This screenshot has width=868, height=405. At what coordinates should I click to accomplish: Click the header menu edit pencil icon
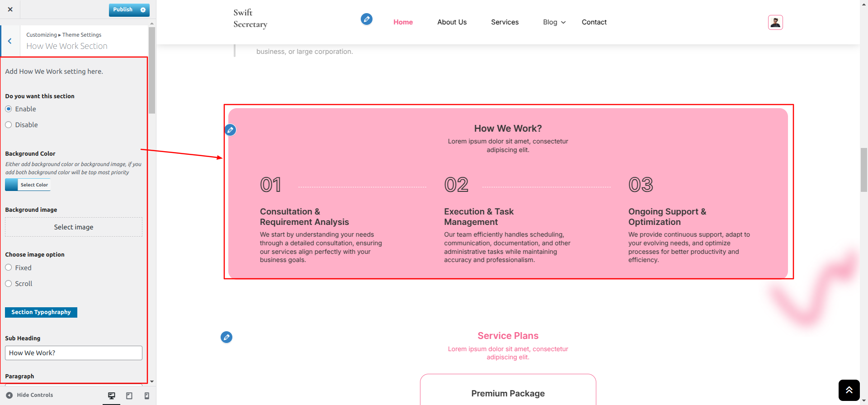point(366,19)
